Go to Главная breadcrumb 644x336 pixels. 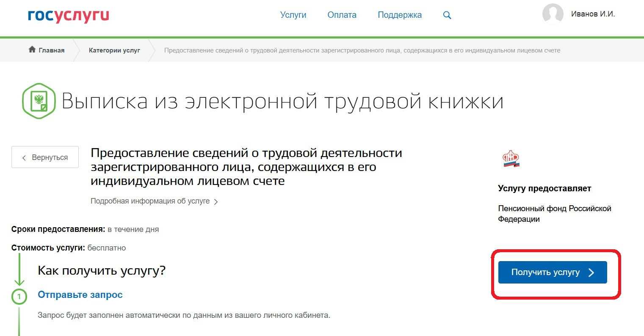[51, 50]
